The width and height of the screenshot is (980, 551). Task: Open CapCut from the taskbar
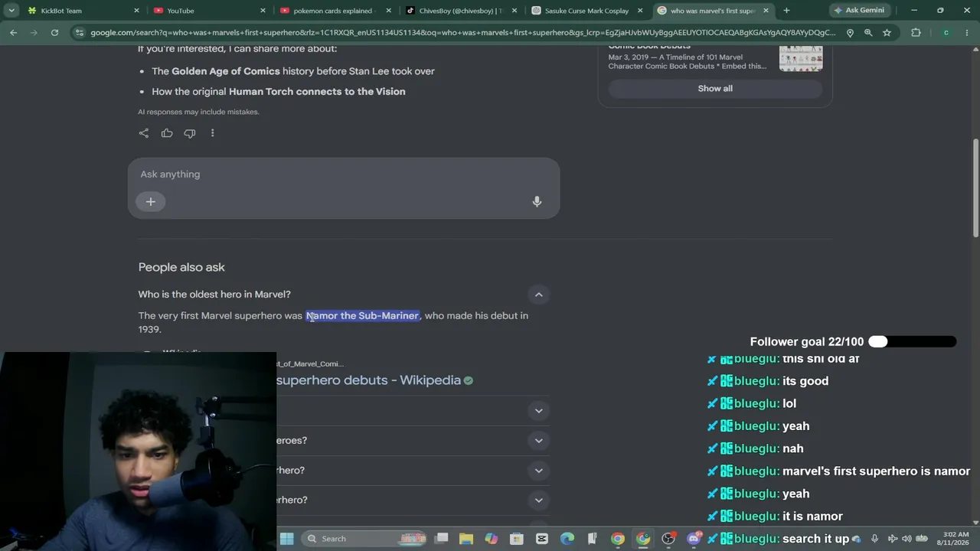[x=542, y=539]
